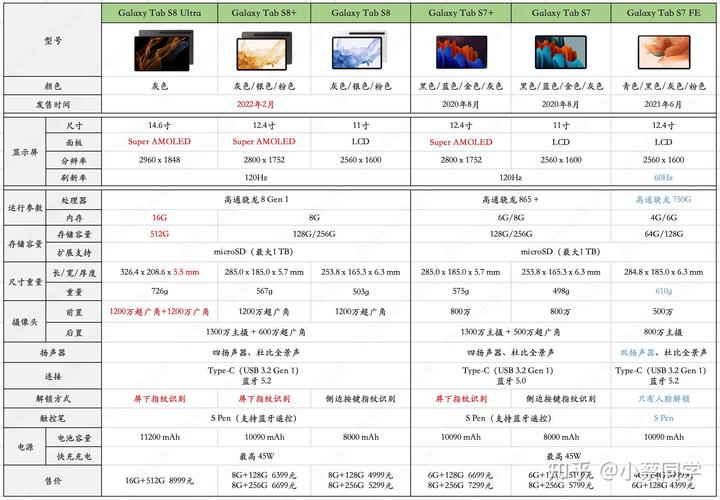Click the Galaxy Tab S7+ product image
Screen dimensions: 720x500
[461, 52]
